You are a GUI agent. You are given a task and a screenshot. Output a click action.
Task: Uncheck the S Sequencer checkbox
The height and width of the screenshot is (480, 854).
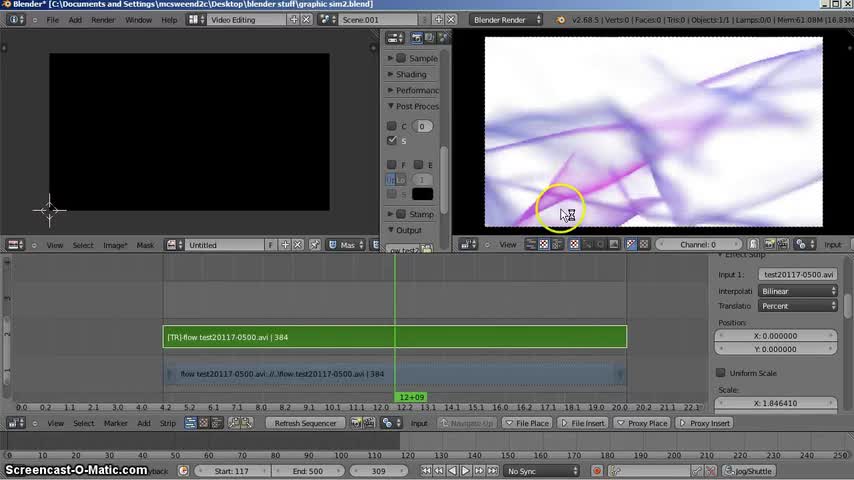[392, 141]
